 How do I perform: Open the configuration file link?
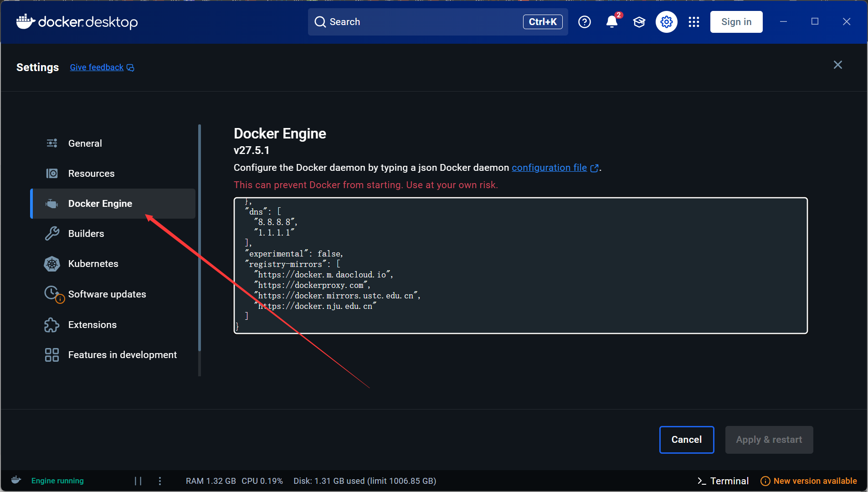(x=549, y=168)
